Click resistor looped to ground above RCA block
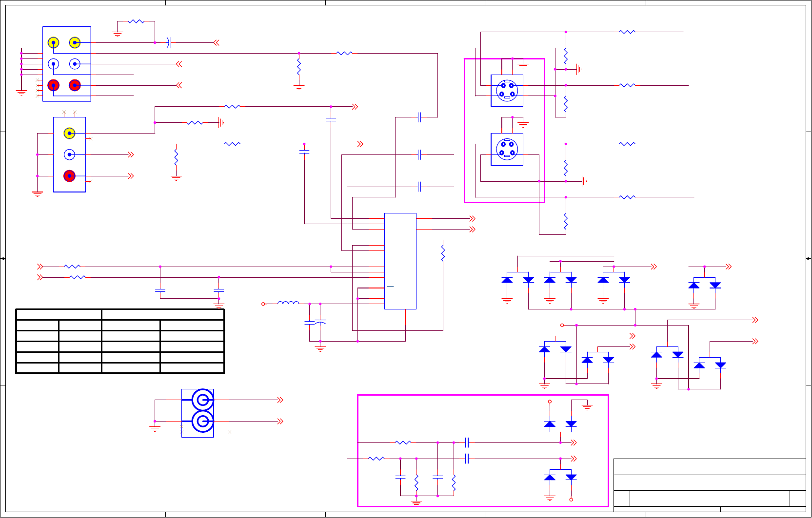812x518 pixels. 137,21
